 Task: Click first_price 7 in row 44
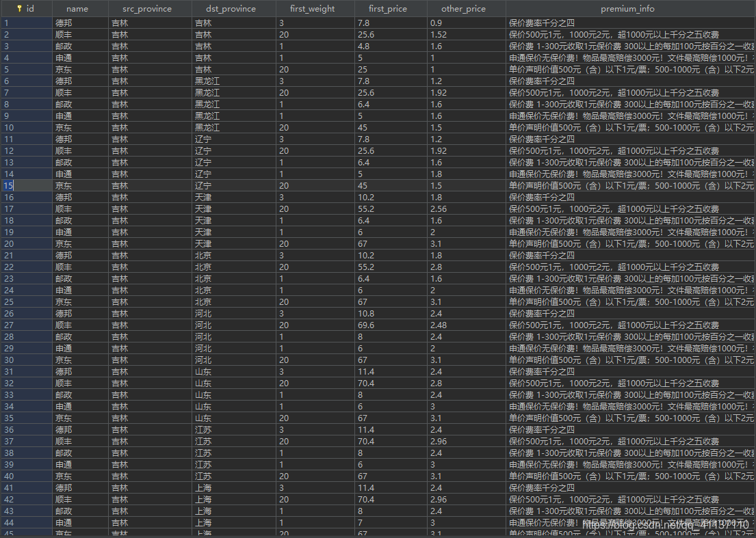391,522
